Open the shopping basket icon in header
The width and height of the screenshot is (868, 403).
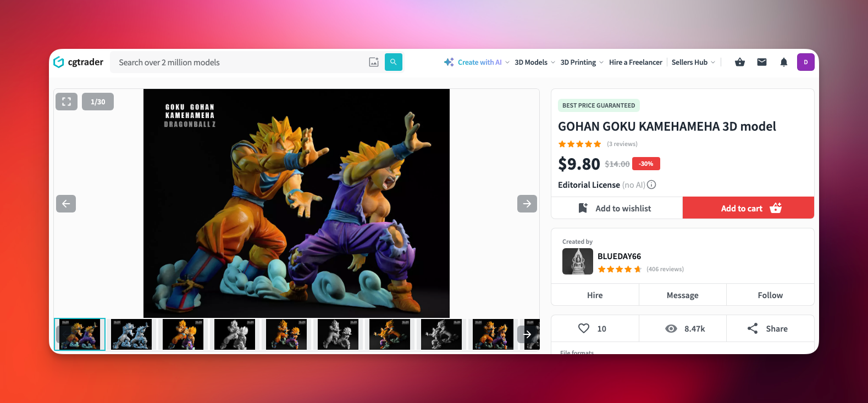click(740, 62)
